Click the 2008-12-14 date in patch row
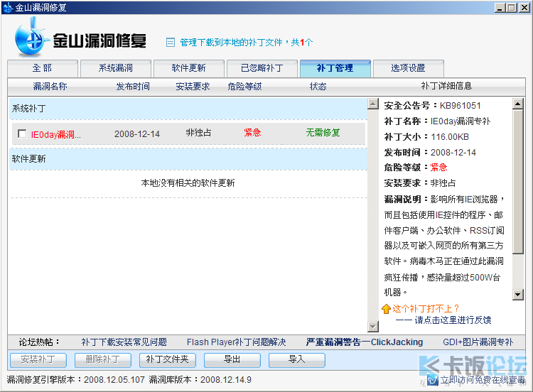Screen dimensions: 533x392 [x=137, y=134]
